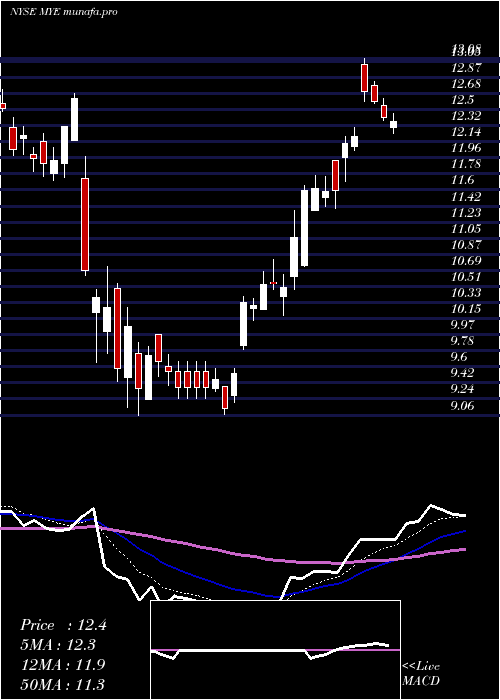
Task: Click the 12.14 price axis label
Action: (466, 132)
